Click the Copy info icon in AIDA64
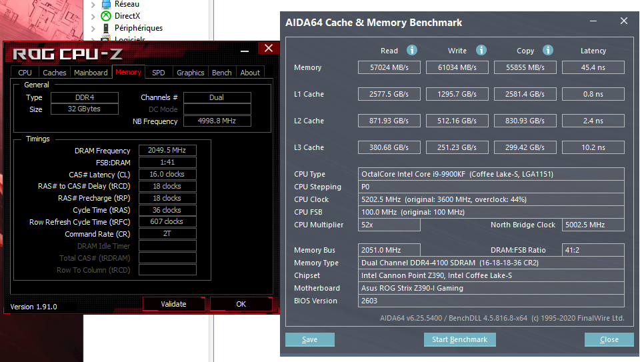644x362 pixels. pyautogui.click(x=547, y=50)
